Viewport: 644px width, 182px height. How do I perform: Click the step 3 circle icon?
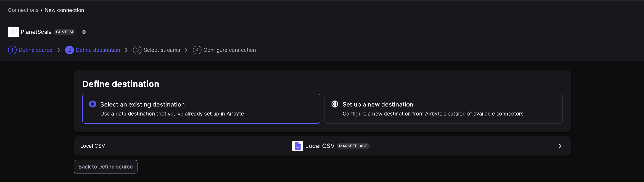click(x=137, y=50)
